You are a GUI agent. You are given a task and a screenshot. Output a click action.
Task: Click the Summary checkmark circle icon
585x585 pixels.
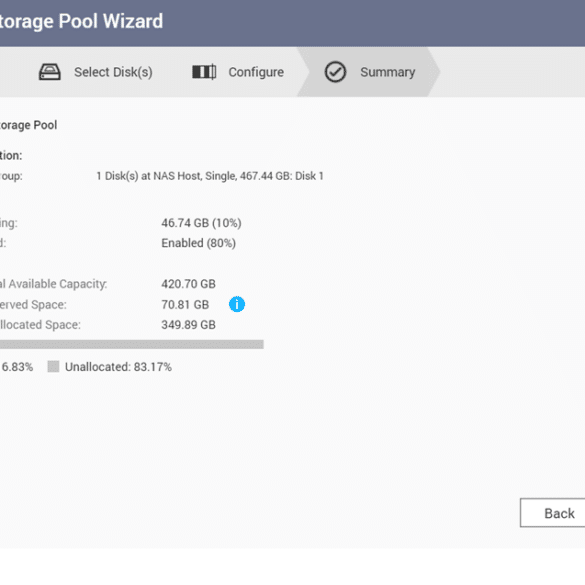[335, 72]
